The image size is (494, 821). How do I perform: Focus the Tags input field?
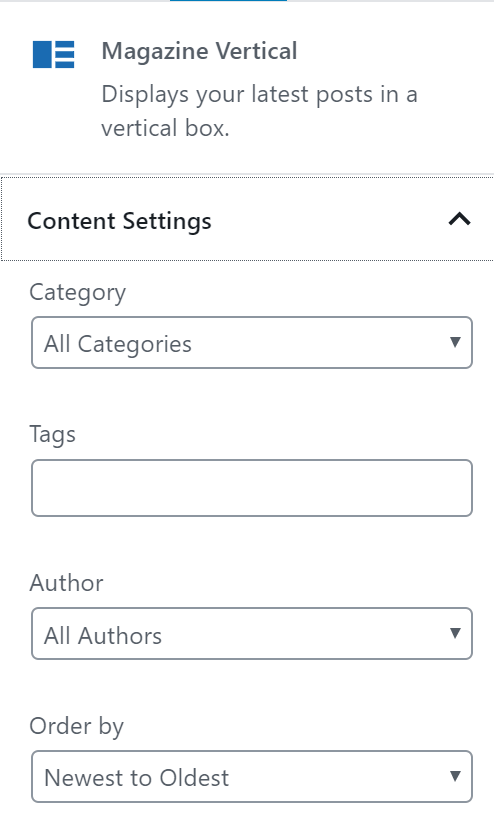(x=252, y=488)
